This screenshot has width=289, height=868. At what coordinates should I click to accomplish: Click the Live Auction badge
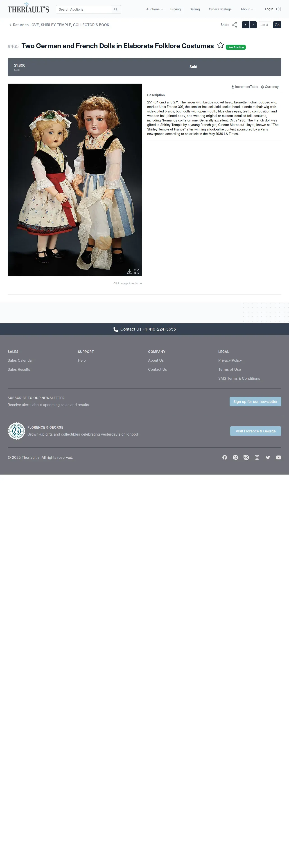[235, 47]
